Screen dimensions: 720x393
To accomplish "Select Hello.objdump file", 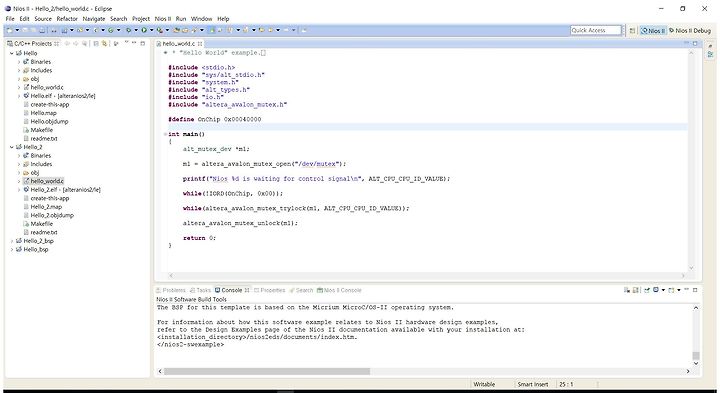I will tap(49, 121).
